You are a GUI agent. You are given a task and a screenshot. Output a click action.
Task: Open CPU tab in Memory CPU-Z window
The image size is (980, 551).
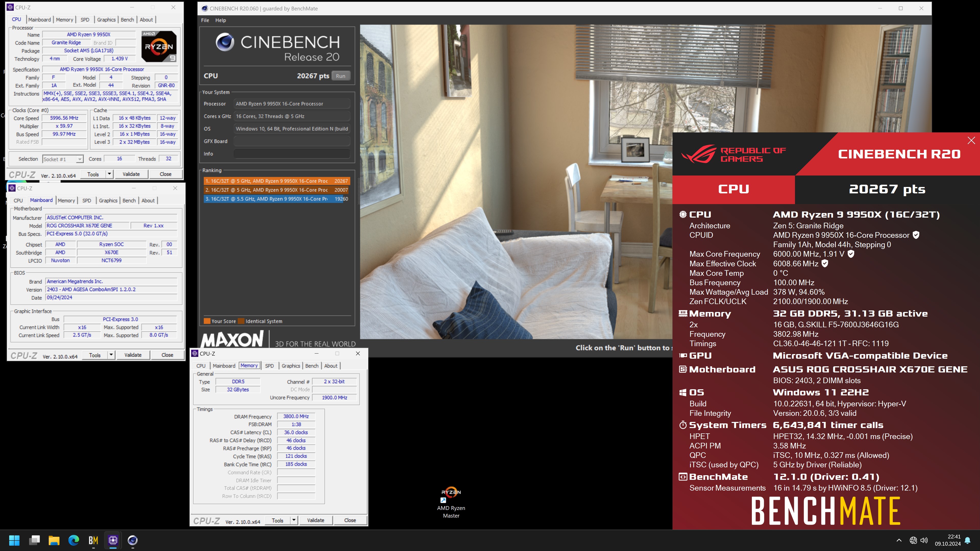(x=201, y=366)
